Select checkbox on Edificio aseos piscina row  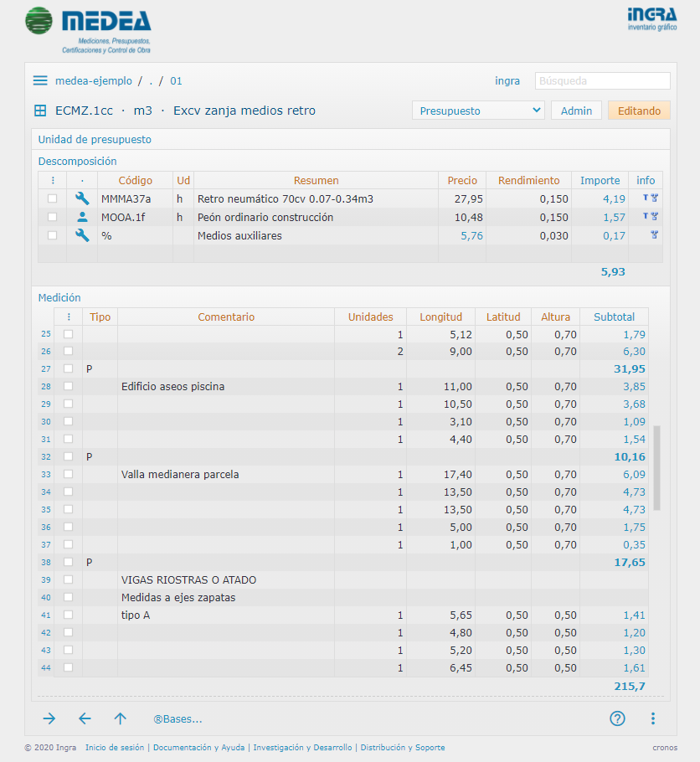pyautogui.click(x=68, y=387)
